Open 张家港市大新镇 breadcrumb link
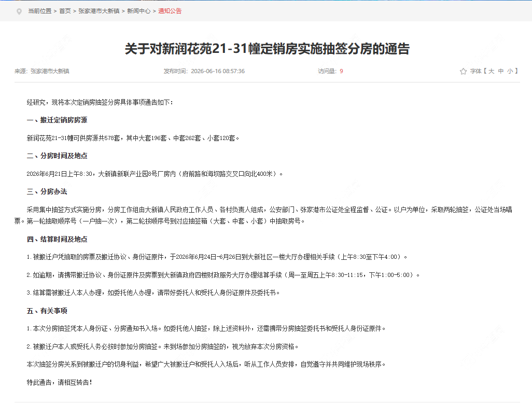The width and height of the screenshot is (532, 403). coord(99,11)
